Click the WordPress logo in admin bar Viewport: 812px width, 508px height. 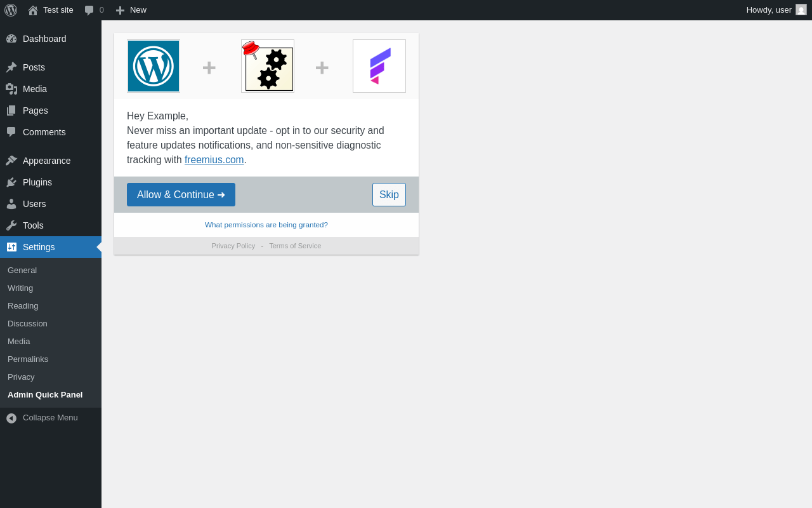click(x=11, y=10)
